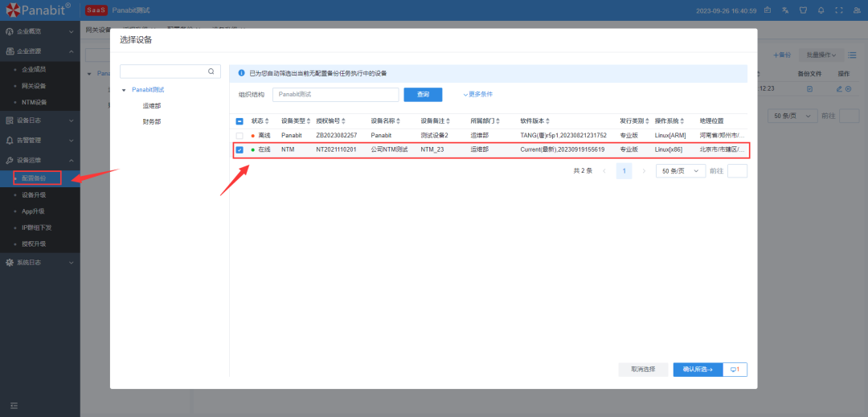Viewport: 868px width, 417px height.
Task: Open background page's 50 条/页 dropdown
Action: point(792,116)
